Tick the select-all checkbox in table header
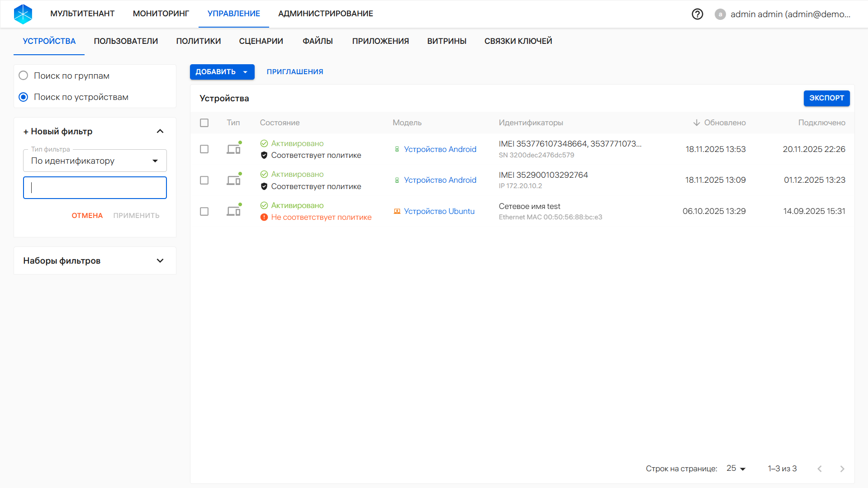The height and width of the screenshot is (488, 868). [x=204, y=123]
